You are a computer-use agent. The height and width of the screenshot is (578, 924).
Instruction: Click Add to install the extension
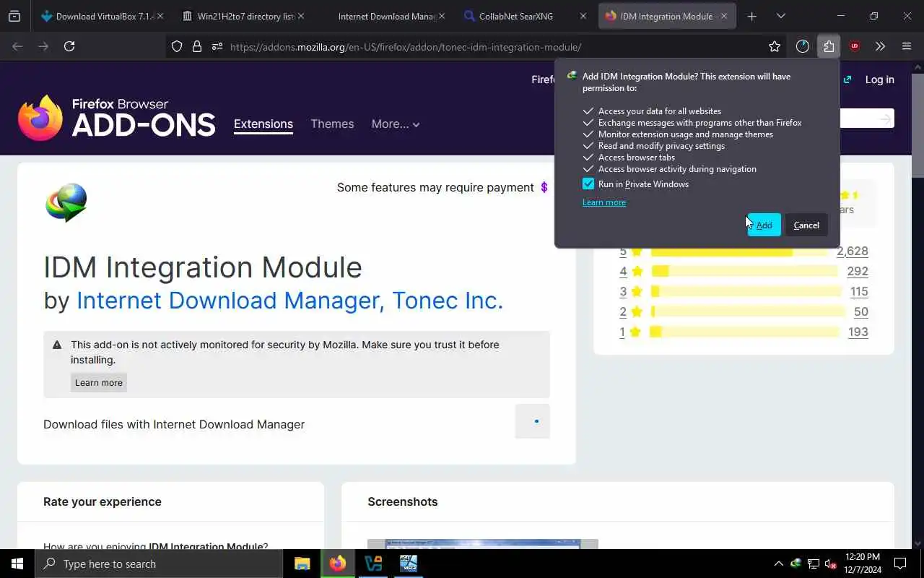[764, 225]
